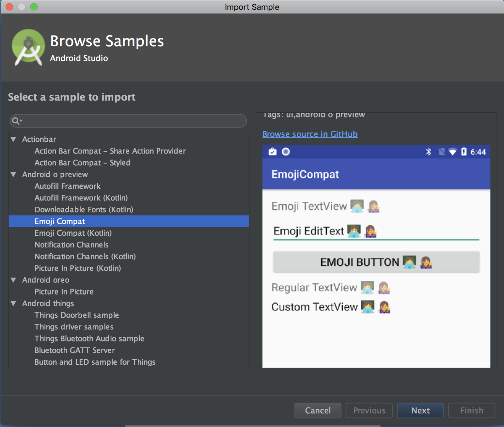Select Downloadable Fonts (Kotlin) sample
The width and height of the screenshot is (504, 427).
84,210
